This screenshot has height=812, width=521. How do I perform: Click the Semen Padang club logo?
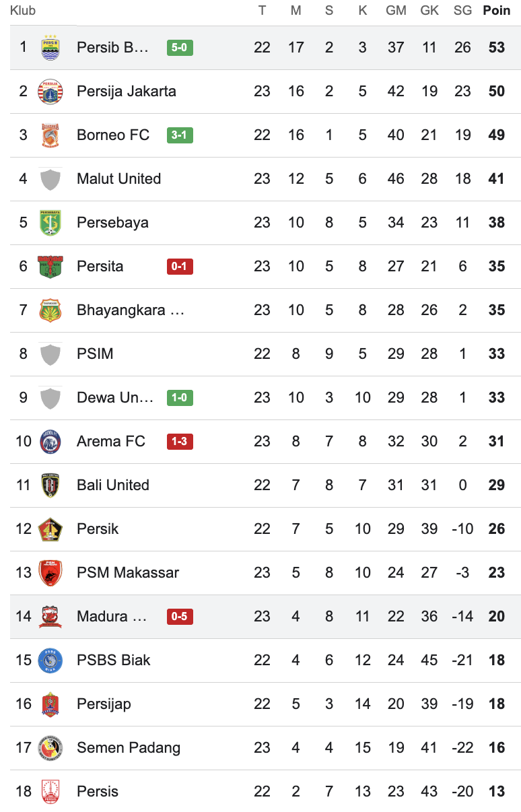50,748
